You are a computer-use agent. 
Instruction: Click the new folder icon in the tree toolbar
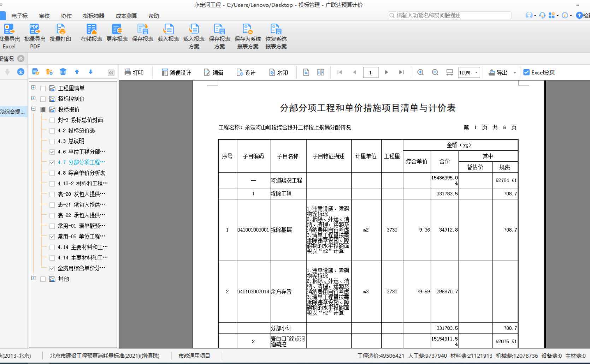[x=49, y=72]
